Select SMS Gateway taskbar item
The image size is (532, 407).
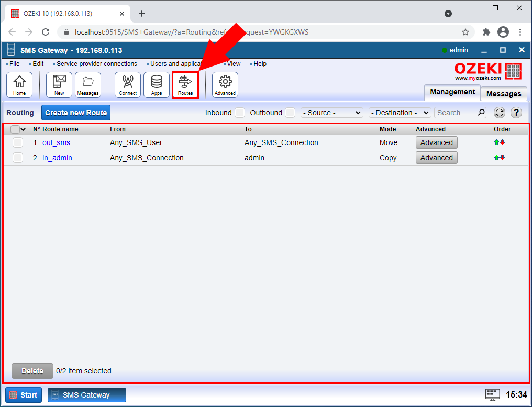pyautogui.click(x=87, y=395)
